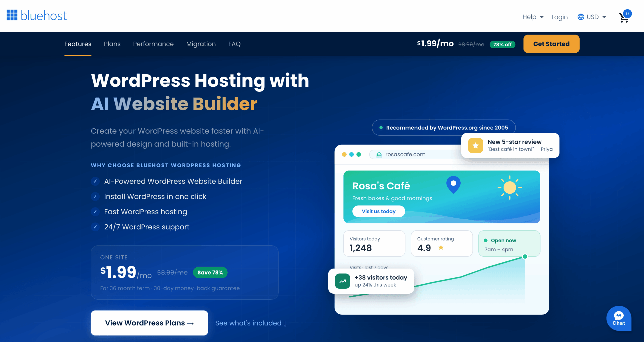The height and width of the screenshot is (342, 644).
Task: Click the green trending-up visitors icon
Action: 342,281
